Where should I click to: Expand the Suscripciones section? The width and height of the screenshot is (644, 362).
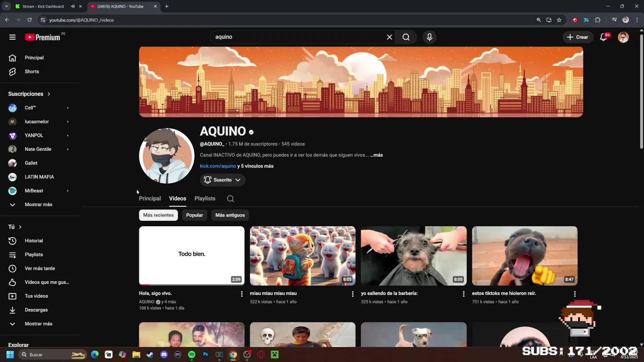tap(29, 94)
